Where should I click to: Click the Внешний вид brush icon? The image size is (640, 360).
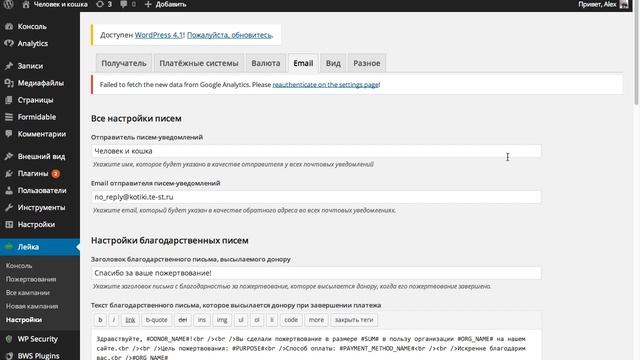pos(9,156)
